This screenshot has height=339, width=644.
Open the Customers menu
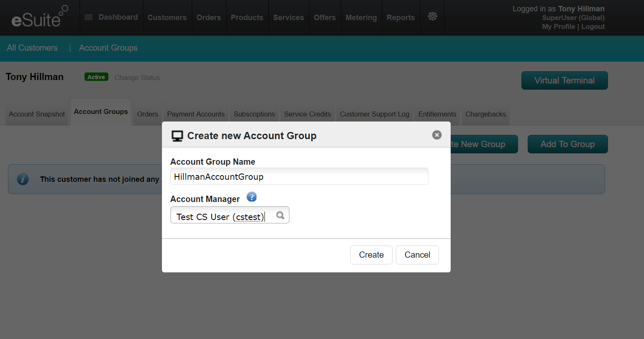pos(167,18)
